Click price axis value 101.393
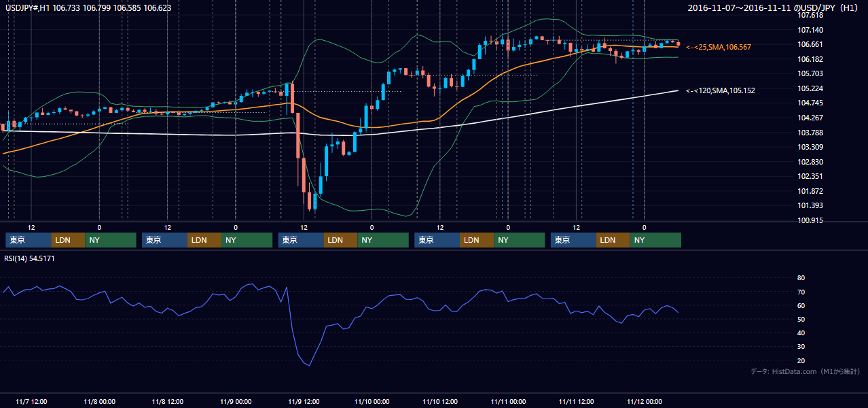This screenshot has width=868, height=408. 811,205
